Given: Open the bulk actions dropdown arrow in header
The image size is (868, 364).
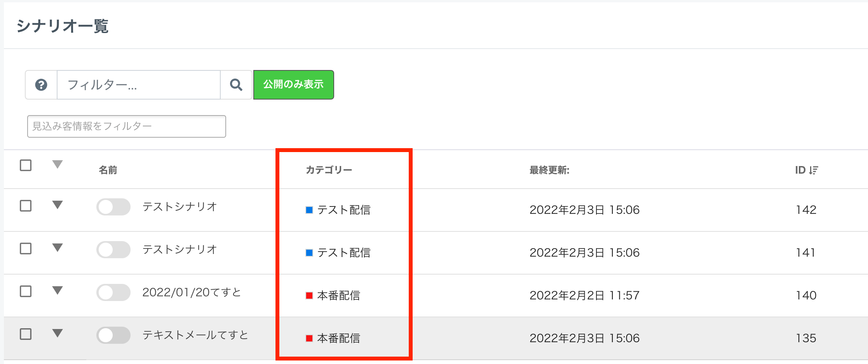Looking at the screenshot, I should (58, 164).
